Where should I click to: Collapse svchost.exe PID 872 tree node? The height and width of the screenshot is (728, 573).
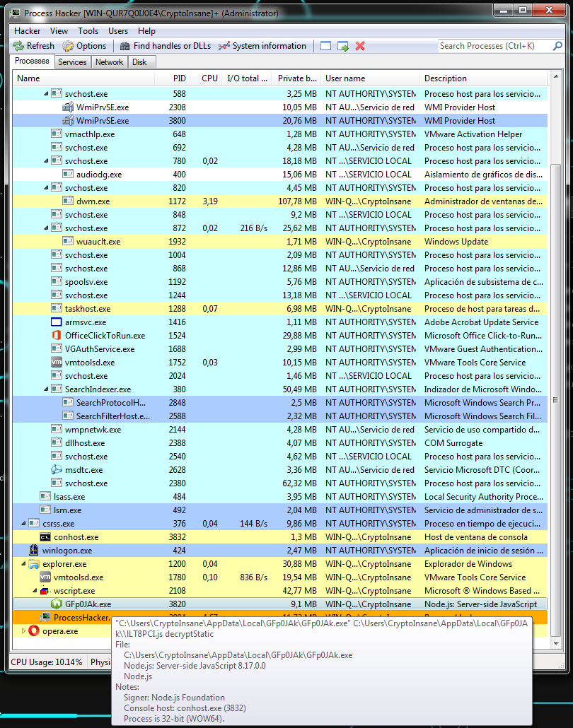point(46,228)
